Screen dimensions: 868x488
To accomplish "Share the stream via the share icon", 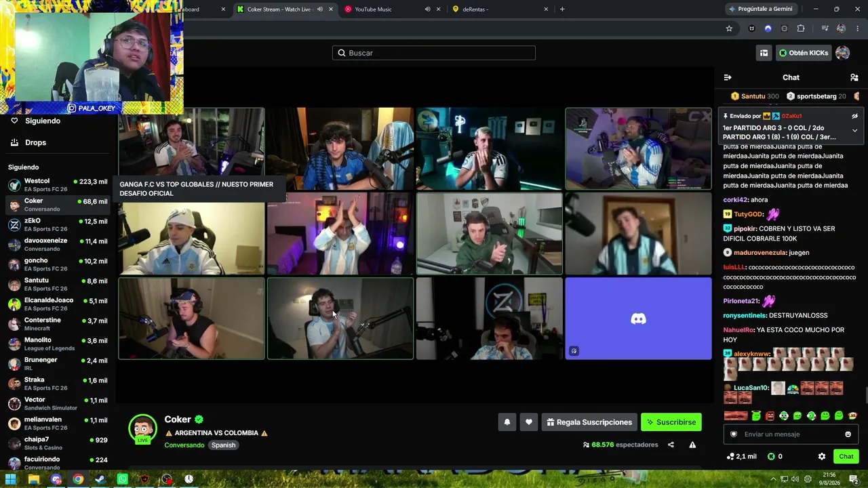I will (x=671, y=445).
